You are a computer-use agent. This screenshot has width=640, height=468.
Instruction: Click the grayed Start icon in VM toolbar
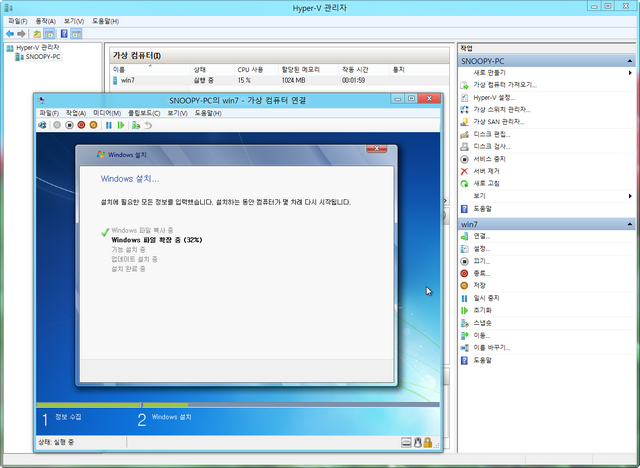click(x=57, y=125)
